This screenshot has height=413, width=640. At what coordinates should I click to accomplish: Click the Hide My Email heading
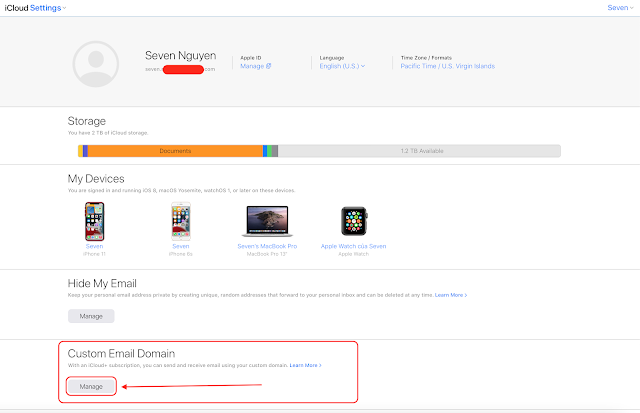coord(102,284)
